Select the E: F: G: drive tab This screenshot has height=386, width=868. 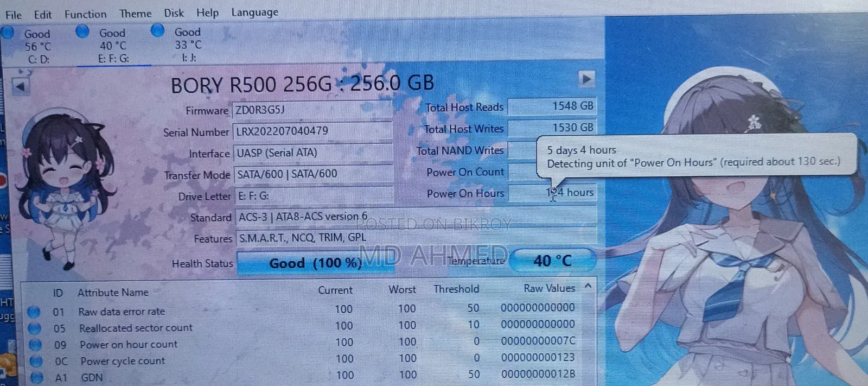coord(113,46)
